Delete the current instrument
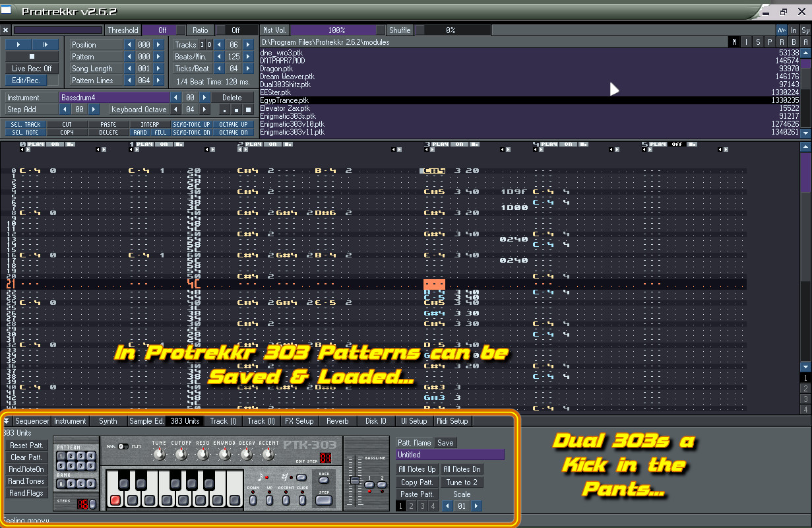812x528 pixels. click(x=232, y=98)
